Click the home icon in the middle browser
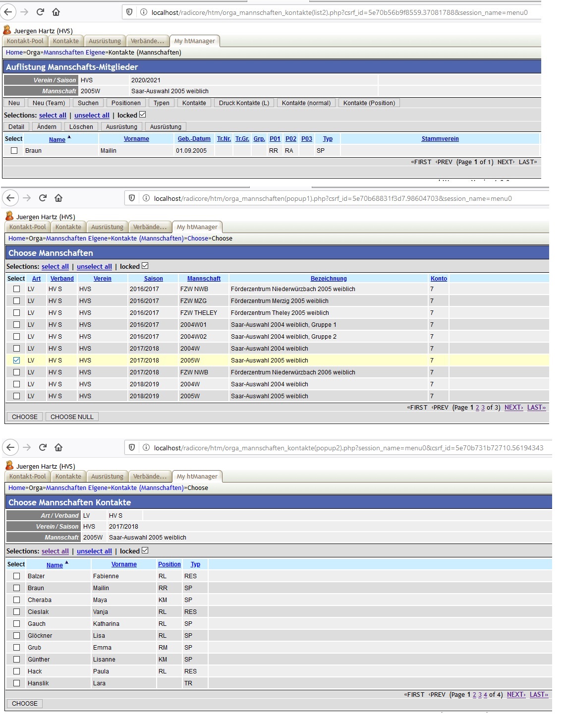The image size is (565, 728). pos(58,198)
